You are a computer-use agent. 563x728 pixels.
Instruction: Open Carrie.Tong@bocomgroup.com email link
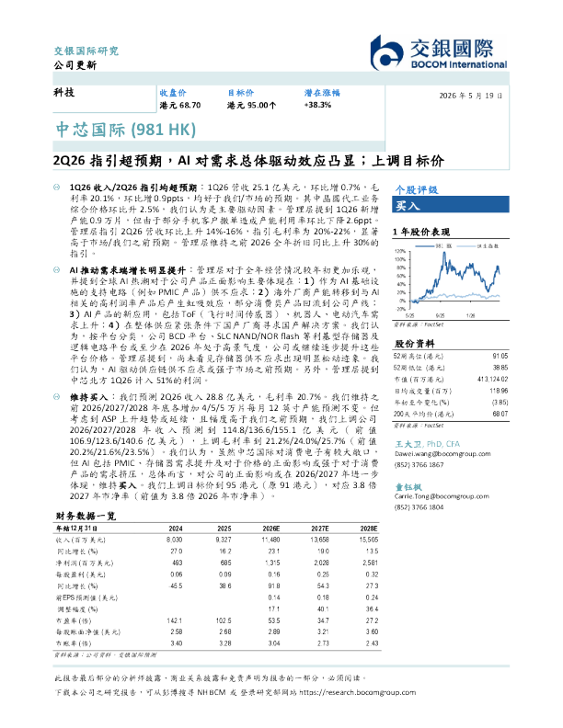[x=442, y=496]
